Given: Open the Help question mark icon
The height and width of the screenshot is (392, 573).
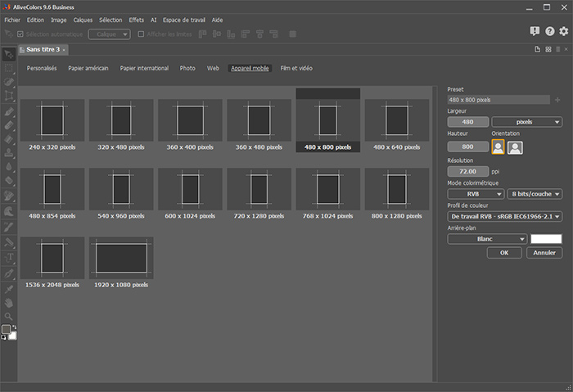Looking at the screenshot, I should coord(549,31).
